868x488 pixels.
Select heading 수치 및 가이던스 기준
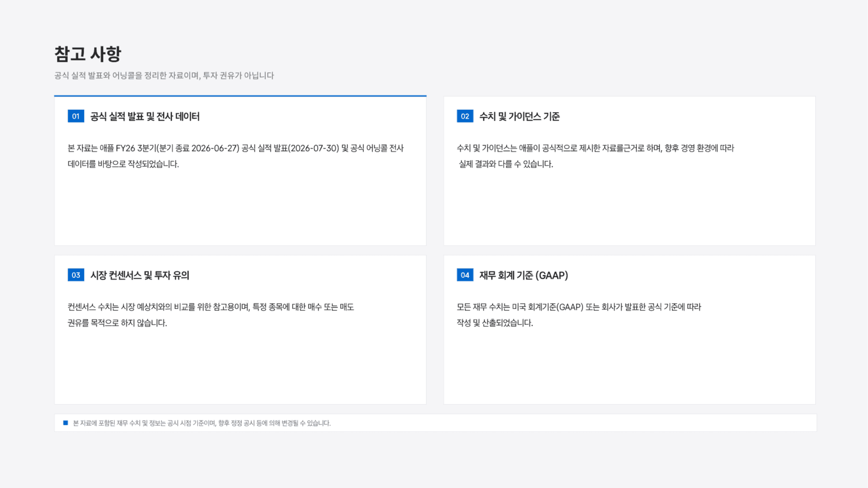(519, 117)
